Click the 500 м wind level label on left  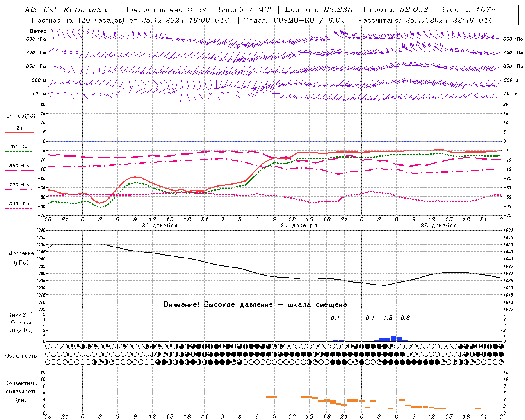coord(39,80)
